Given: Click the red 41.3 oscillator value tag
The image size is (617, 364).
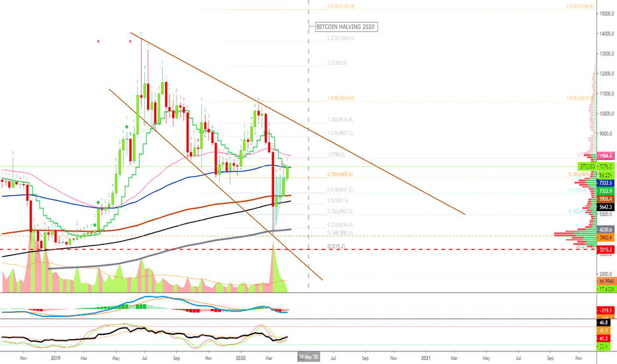Looking at the screenshot, I should click(604, 338).
